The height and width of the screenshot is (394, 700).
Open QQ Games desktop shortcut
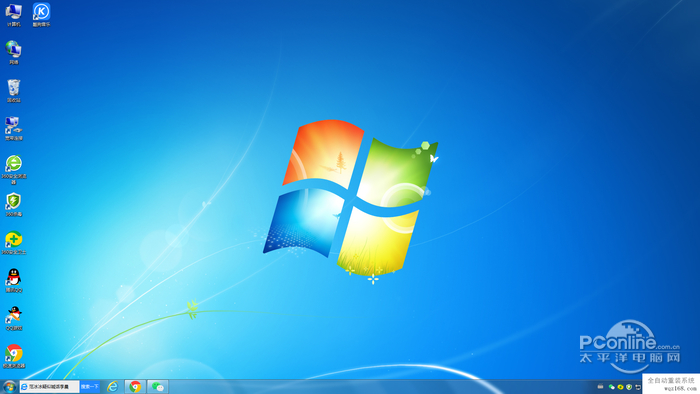13,318
